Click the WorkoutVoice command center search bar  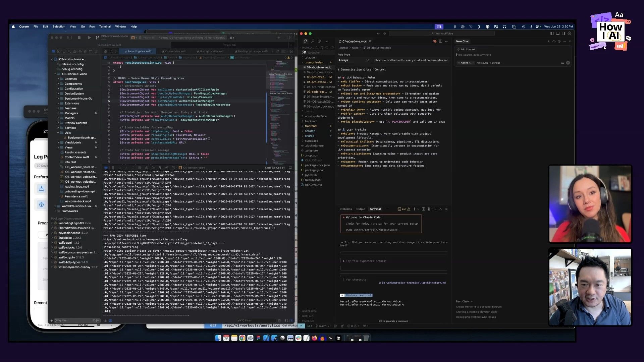point(442,34)
